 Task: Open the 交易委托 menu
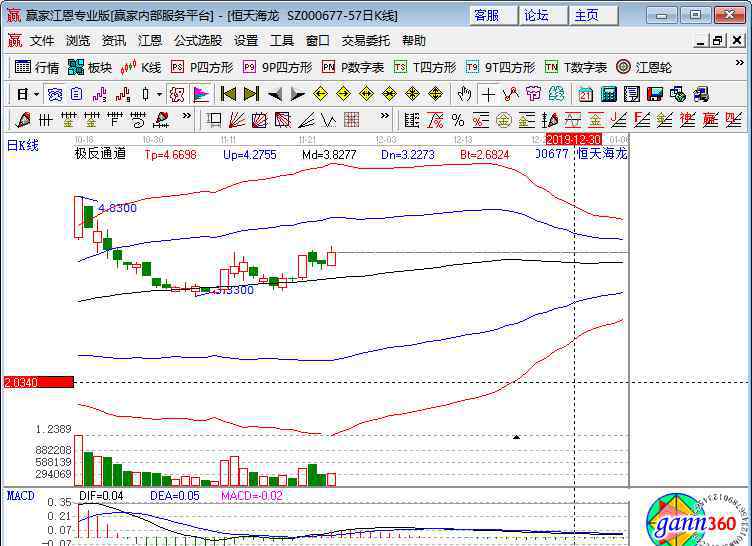(x=365, y=41)
